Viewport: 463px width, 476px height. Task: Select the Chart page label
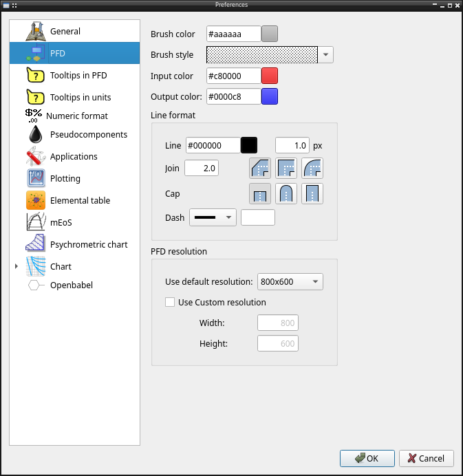click(x=61, y=266)
